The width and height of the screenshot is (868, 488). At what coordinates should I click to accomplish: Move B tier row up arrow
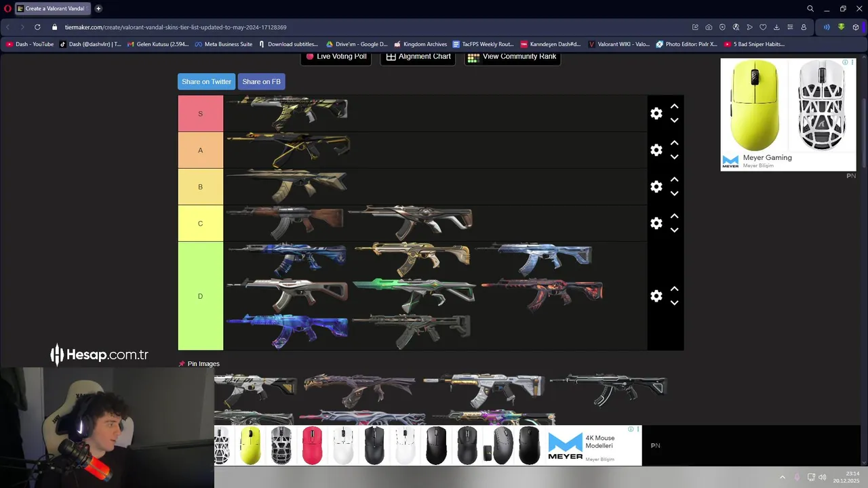tap(674, 180)
